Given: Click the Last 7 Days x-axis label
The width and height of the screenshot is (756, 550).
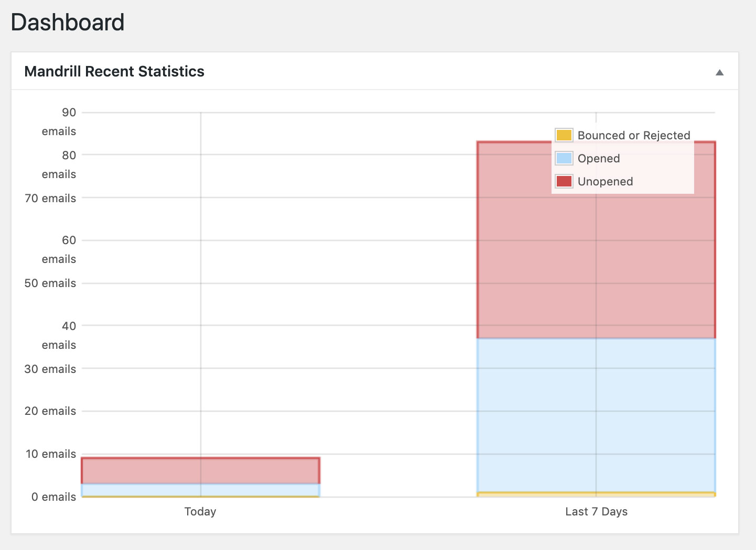Looking at the screenshot, I should [x=596, y=511].
